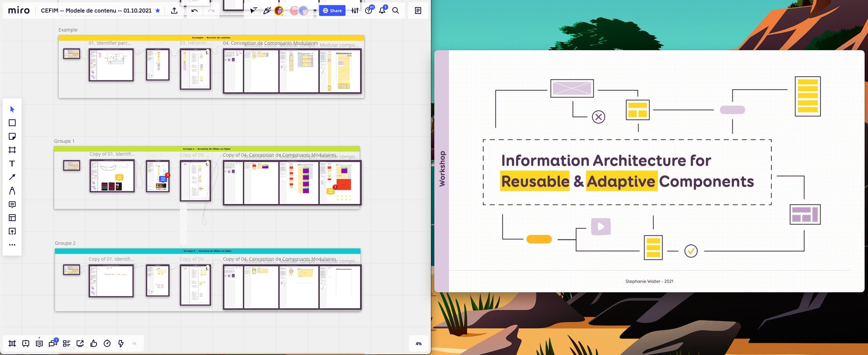Select the Text tool in left toolbar
Viewport: 868px width, 355px height.
12,163
